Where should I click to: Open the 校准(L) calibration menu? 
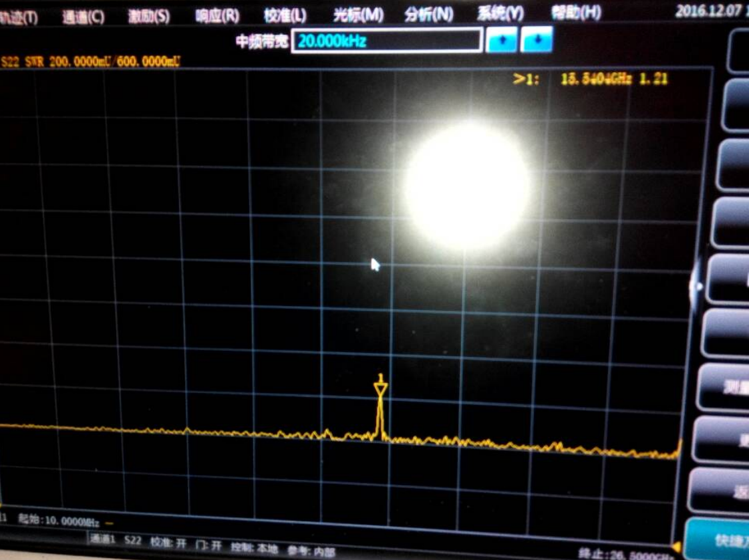pos(285,15)
